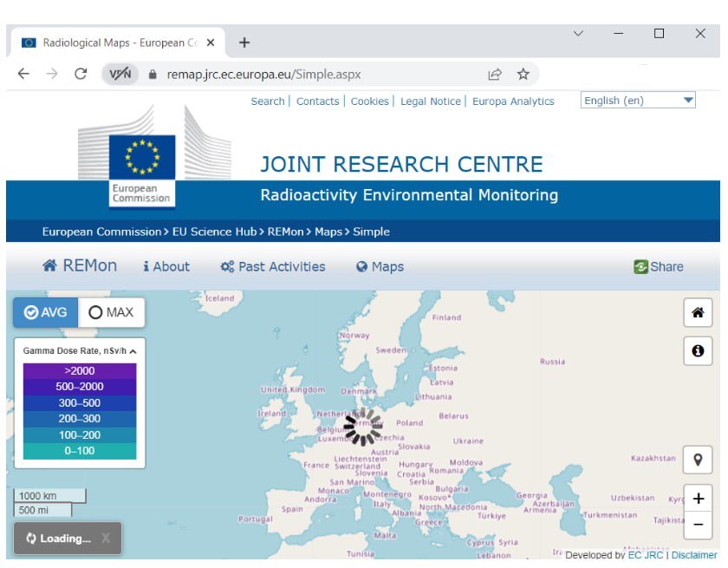Open map information via the info button
Image resolution: width=728 pixels, height=568 pixels.
(x=698, y=350)
